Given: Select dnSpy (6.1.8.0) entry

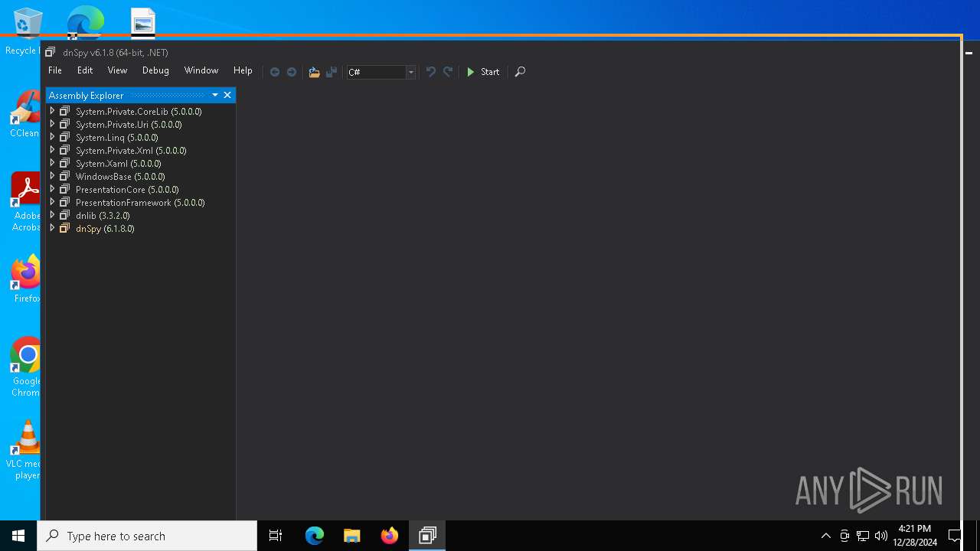Looking at the screenshot, I should tap(105, 229).
